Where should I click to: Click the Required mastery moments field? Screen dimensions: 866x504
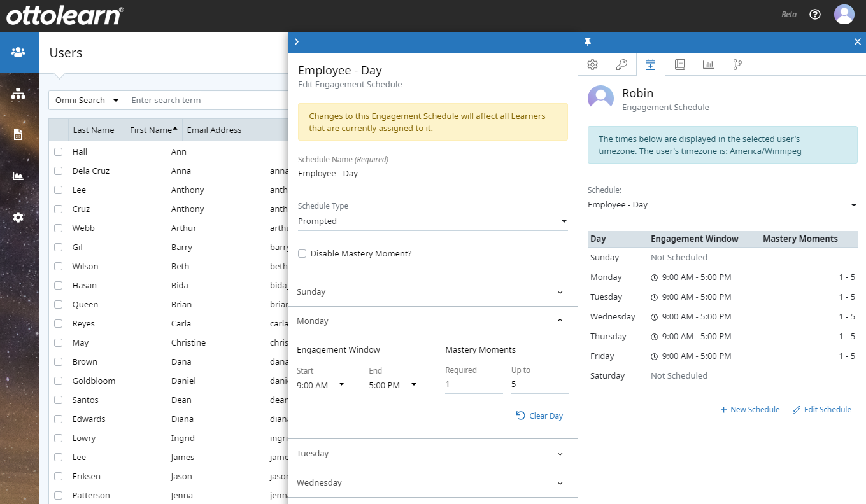[474, 384]
